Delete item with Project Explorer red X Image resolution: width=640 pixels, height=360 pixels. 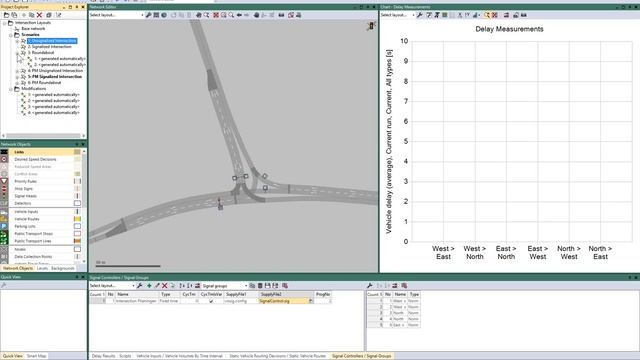40,15
